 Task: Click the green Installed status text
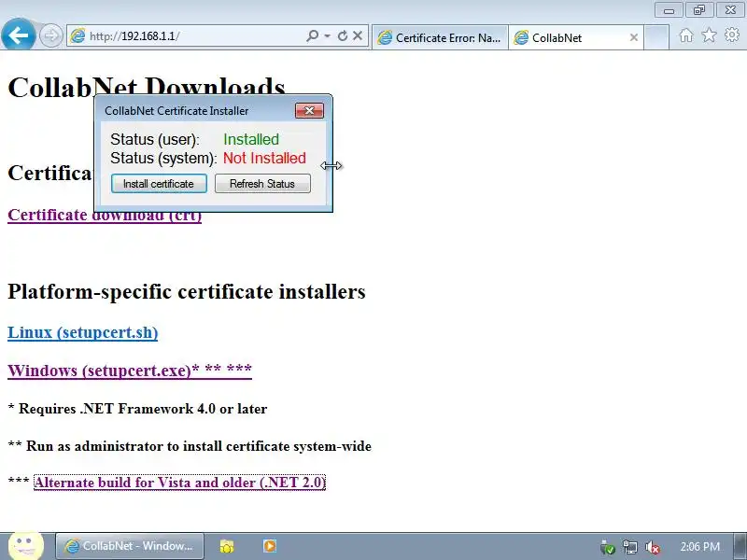click(251, 139)
